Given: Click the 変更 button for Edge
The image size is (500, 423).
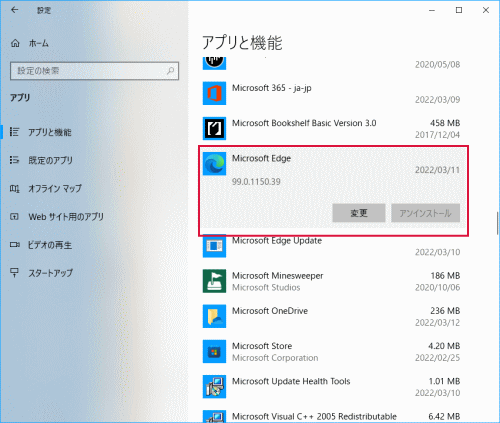Looking at the screenshot, I should 359,213.
